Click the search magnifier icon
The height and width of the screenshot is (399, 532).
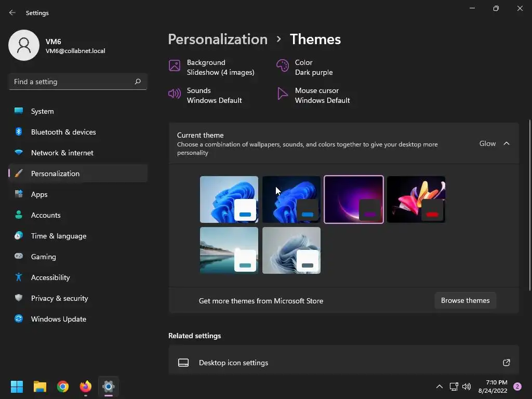click(x=137, y=82)
